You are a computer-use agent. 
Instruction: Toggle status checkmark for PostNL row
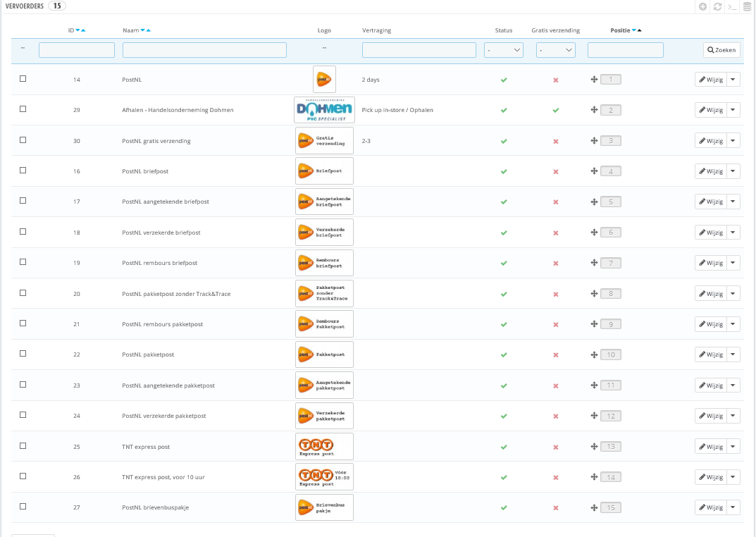[504, 80]
